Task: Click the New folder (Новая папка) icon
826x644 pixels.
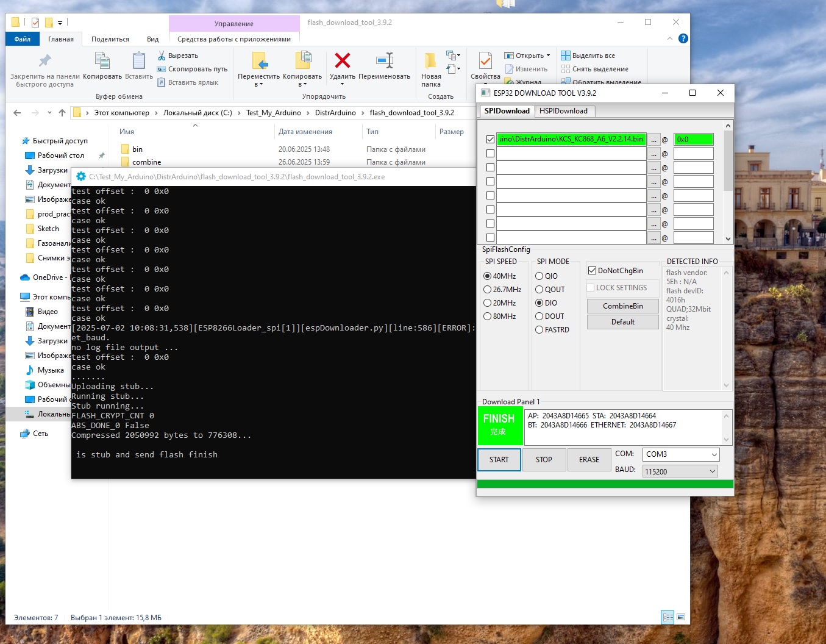Action: click(430, 61)
